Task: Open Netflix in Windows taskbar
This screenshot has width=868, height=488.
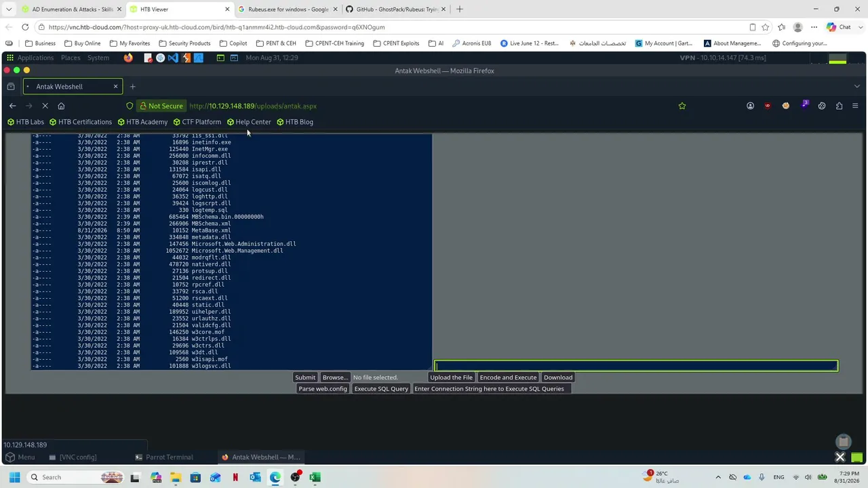Action: coord(235,477)
